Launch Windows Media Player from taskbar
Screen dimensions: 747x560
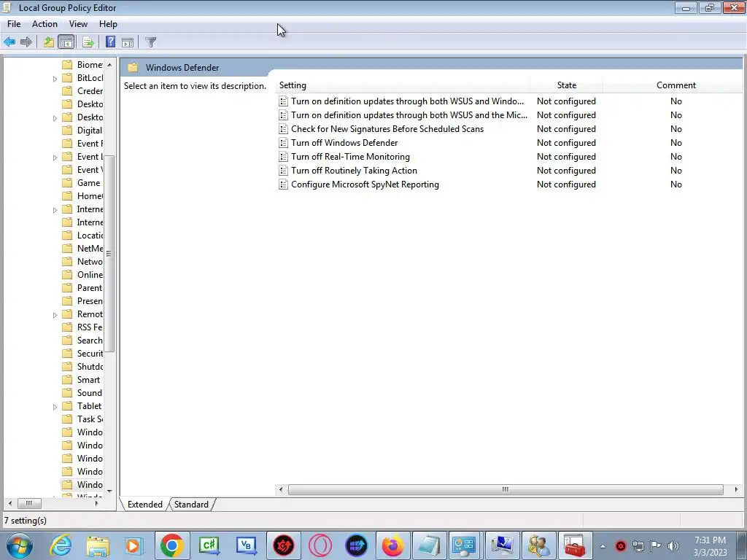click(x=134, y=545)
